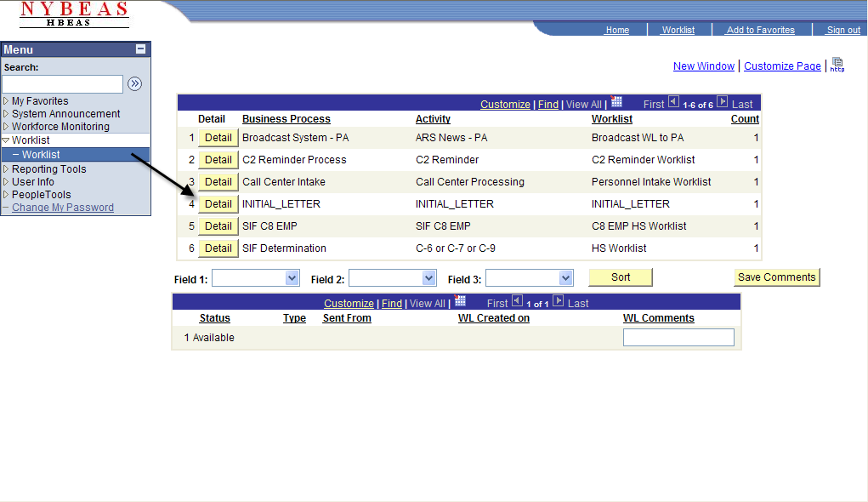The height and width of the screenshot is (502, 868).
Task: Sort by WL Created on column
Action: tap(494, 318)
